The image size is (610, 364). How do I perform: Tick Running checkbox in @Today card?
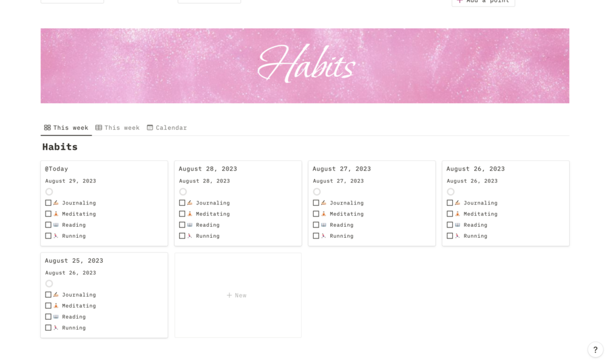(x=48, y=235)
